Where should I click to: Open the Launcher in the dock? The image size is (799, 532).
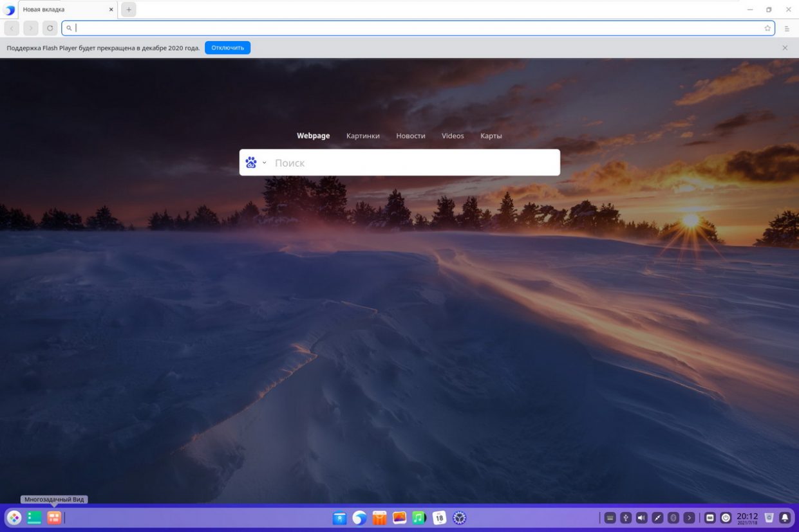(14, 518)
